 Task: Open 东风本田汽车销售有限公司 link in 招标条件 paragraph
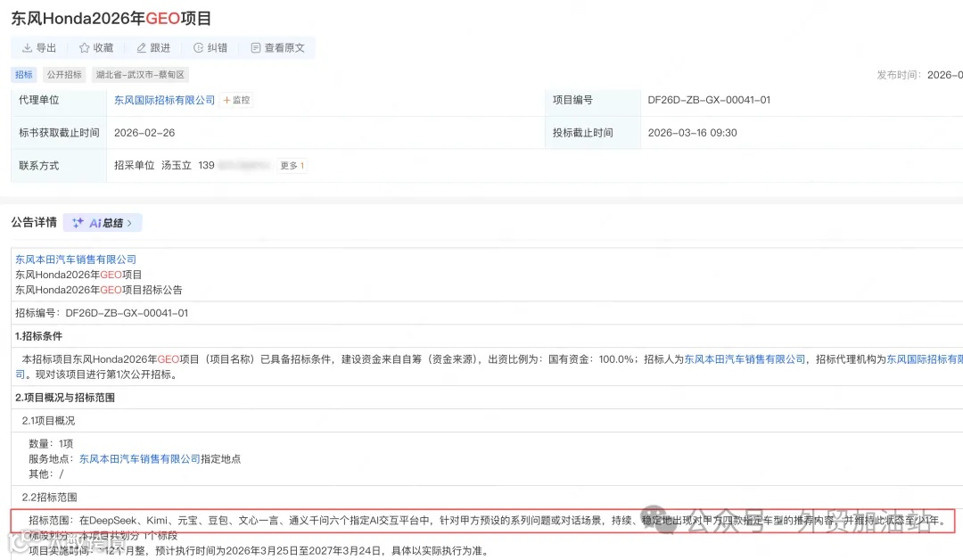coord(745,359)
